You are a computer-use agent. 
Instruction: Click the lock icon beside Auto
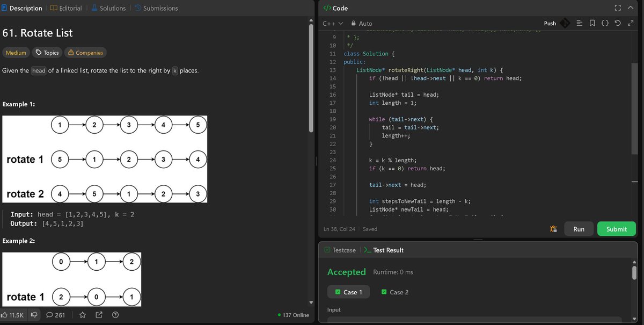[353, 24]
